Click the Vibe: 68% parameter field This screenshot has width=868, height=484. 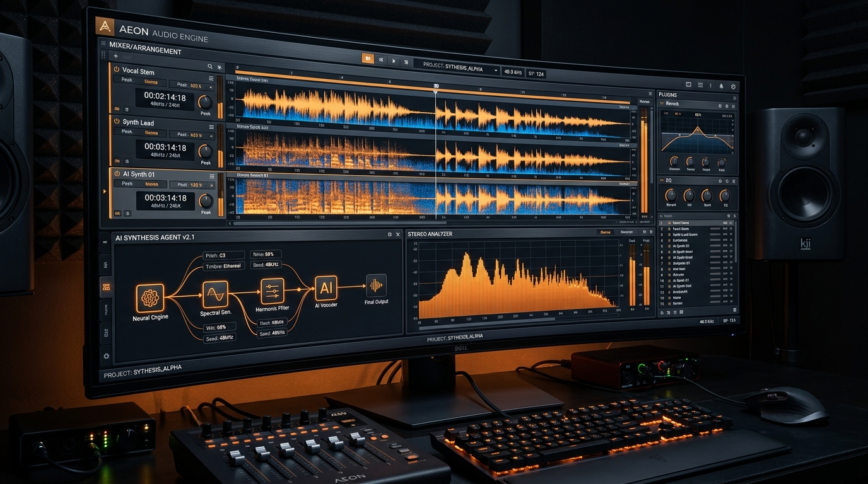click(x=219, y=327)
